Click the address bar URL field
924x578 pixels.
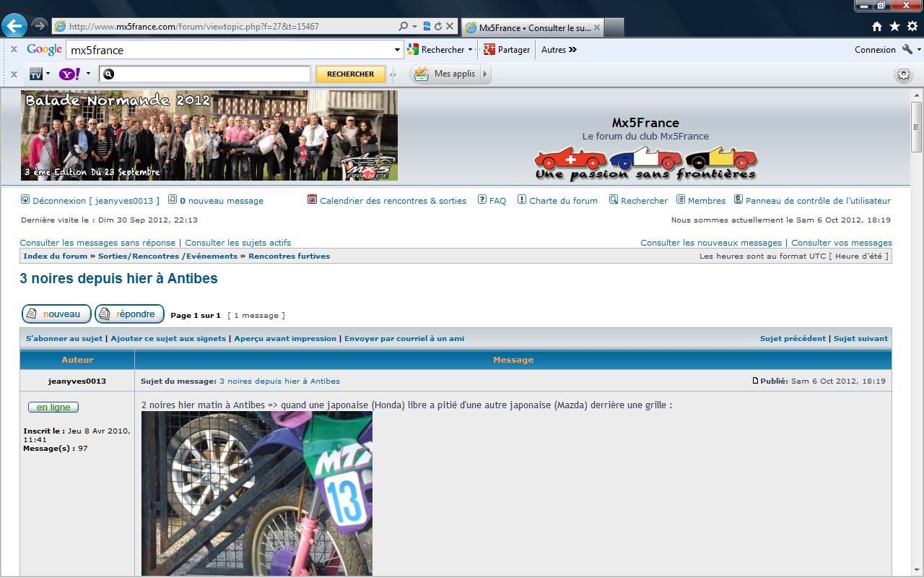click(224, 27)
